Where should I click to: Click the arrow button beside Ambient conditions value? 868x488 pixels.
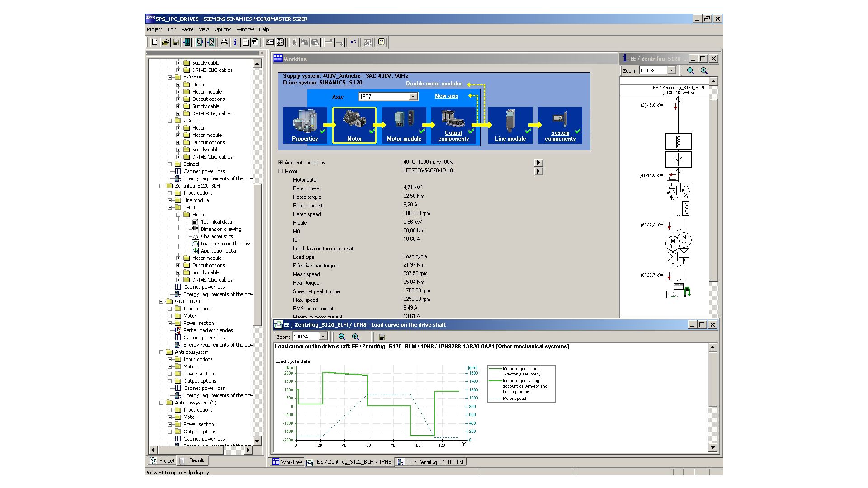pos(538,163)
